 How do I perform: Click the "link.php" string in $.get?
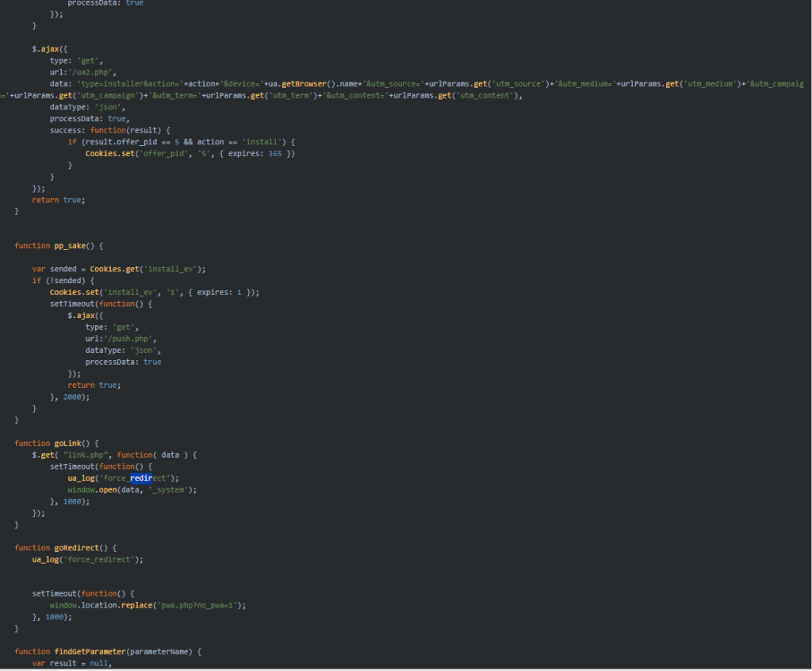coord(88,454)
